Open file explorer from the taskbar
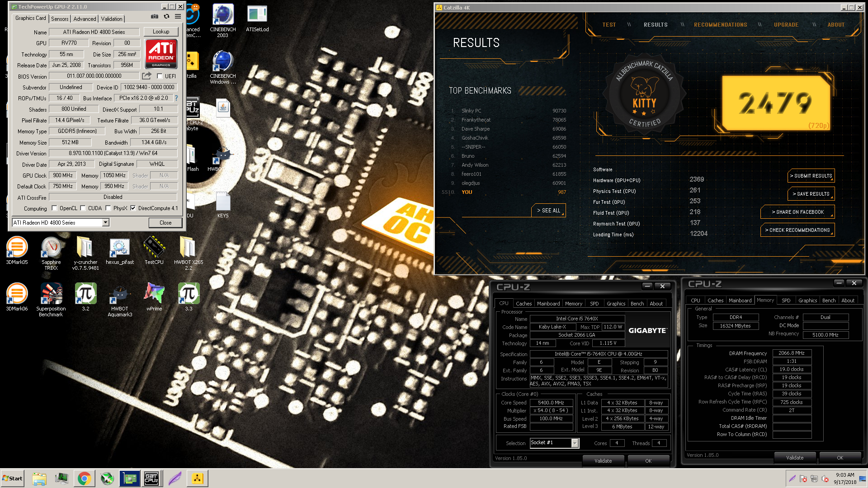The height and width of the screenshot is (488, 868). pos(39,479)
